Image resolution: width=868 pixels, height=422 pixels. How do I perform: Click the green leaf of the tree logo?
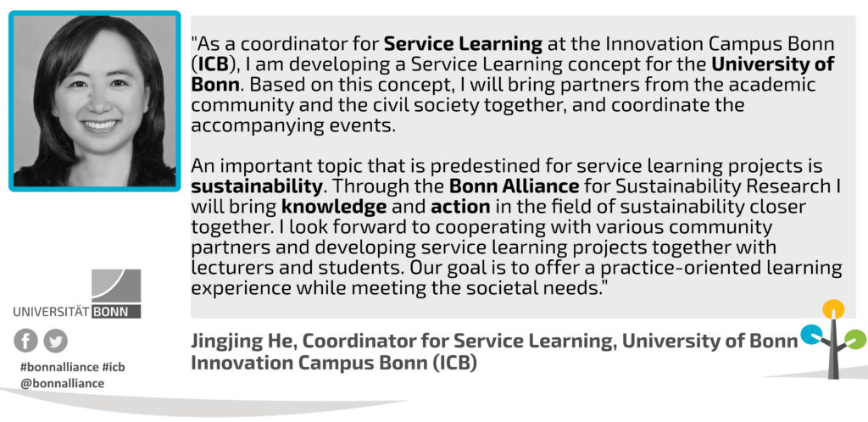[x=856, y=339]
